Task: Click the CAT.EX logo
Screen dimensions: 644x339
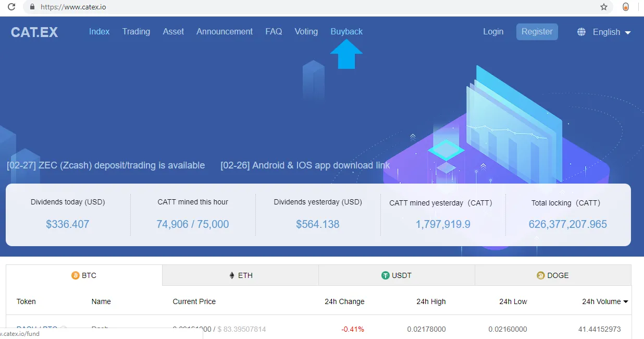Action: click(x=34, y=32)
